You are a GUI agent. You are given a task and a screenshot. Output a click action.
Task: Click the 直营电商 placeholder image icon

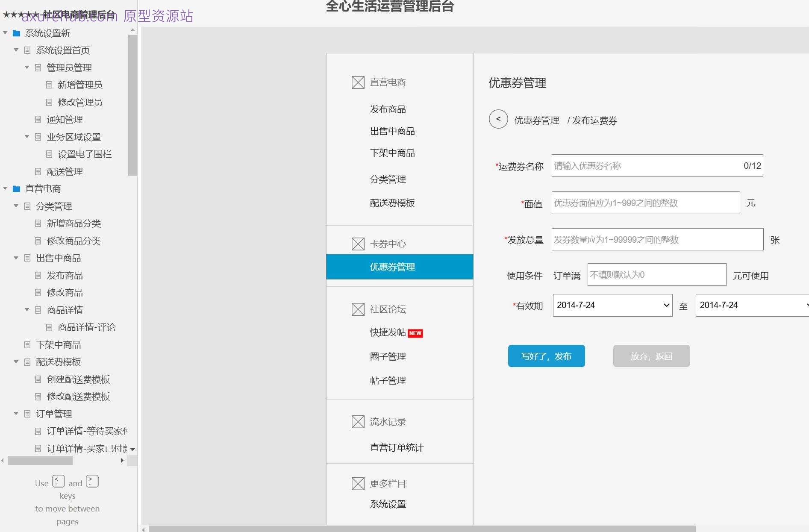pyautogui.click(x=358, y=82)
